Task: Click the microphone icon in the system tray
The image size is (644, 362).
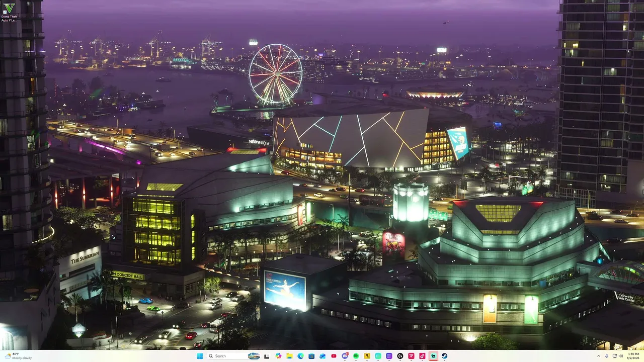Action: pos(607,356)
